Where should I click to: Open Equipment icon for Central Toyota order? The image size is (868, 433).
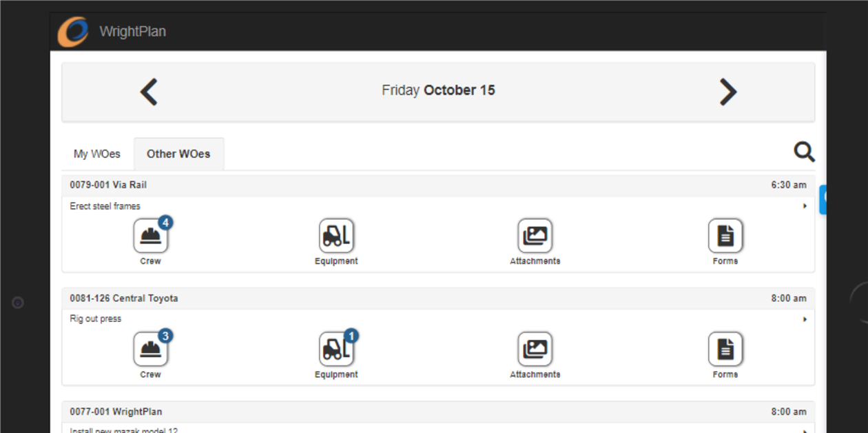point(336,350)
